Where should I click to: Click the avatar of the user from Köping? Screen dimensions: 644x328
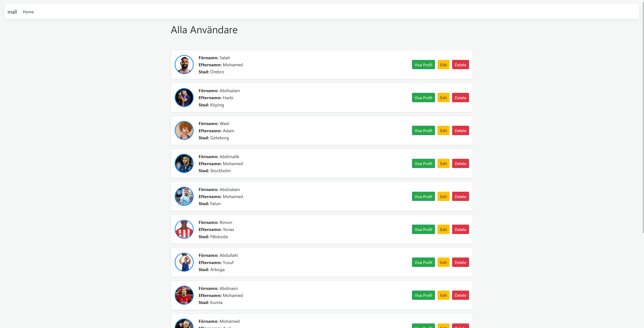pos(184,98)
